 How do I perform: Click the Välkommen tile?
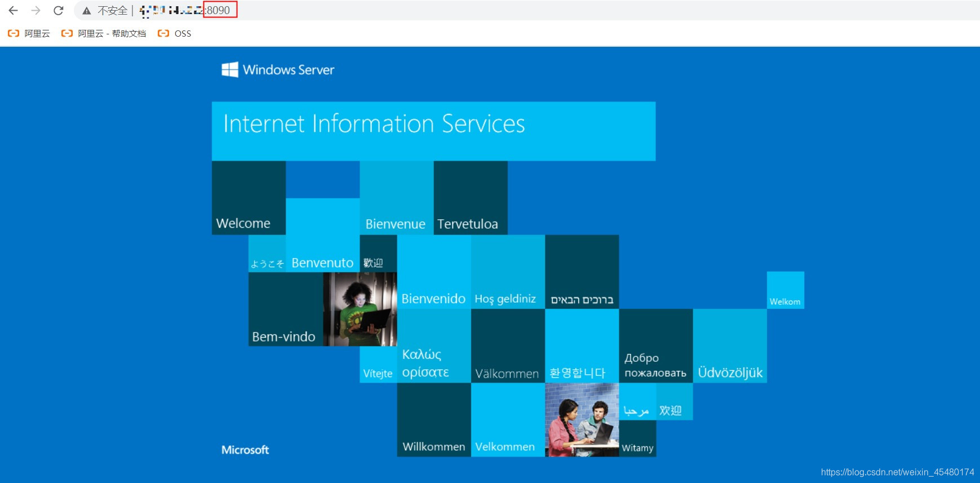pyautogui.click(x=508, y=346)
